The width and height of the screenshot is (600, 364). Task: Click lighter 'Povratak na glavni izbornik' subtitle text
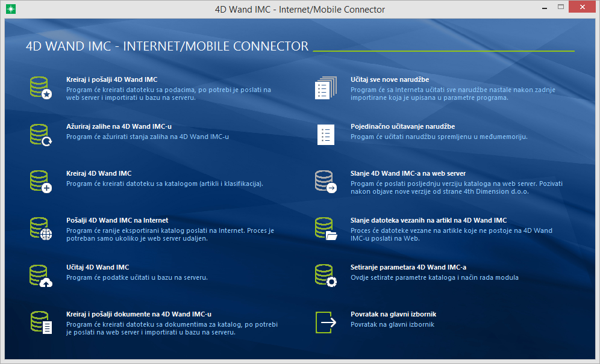392,325
